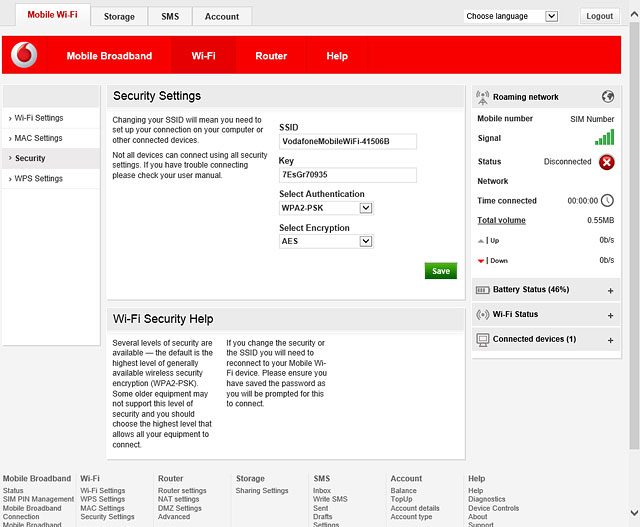Image resolution: width=640 pixels, height=527 pixels.
Task: Click the red download arrow beside Down
Action: coord(481,261)
